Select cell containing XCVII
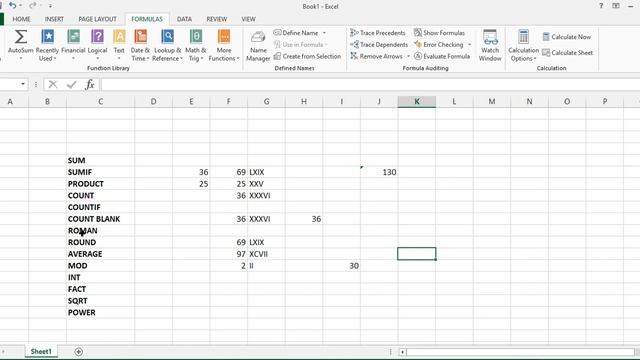This screenshot has height=360, width=640. click(x=266, y=254)
